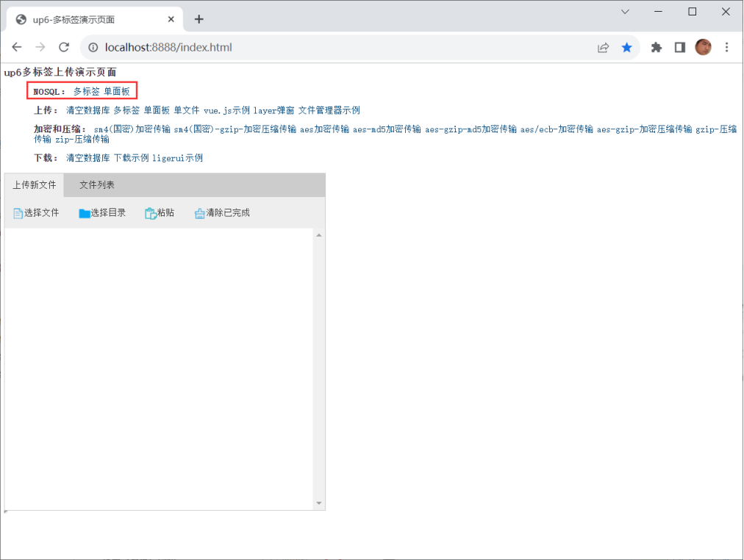Open the ligerui示例 download link
The image size is (744, 560).
[177, 158]
